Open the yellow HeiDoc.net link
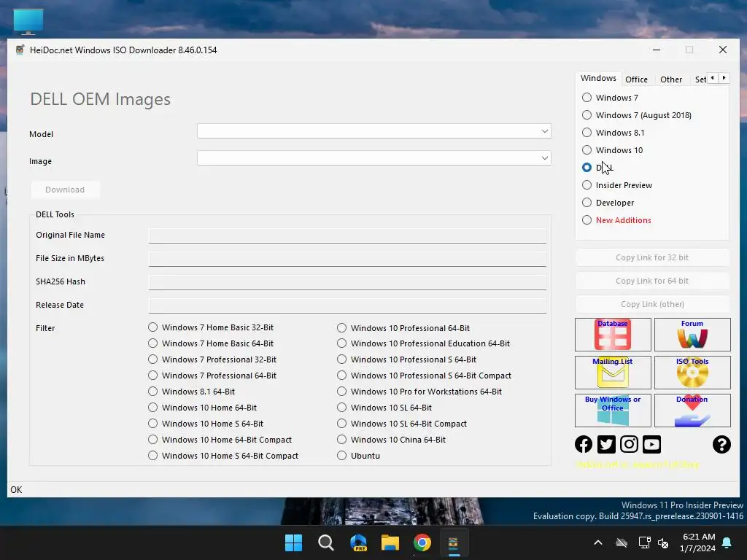Image resolution: width=747 pixels, height=560 pixels. coord(638,464)
